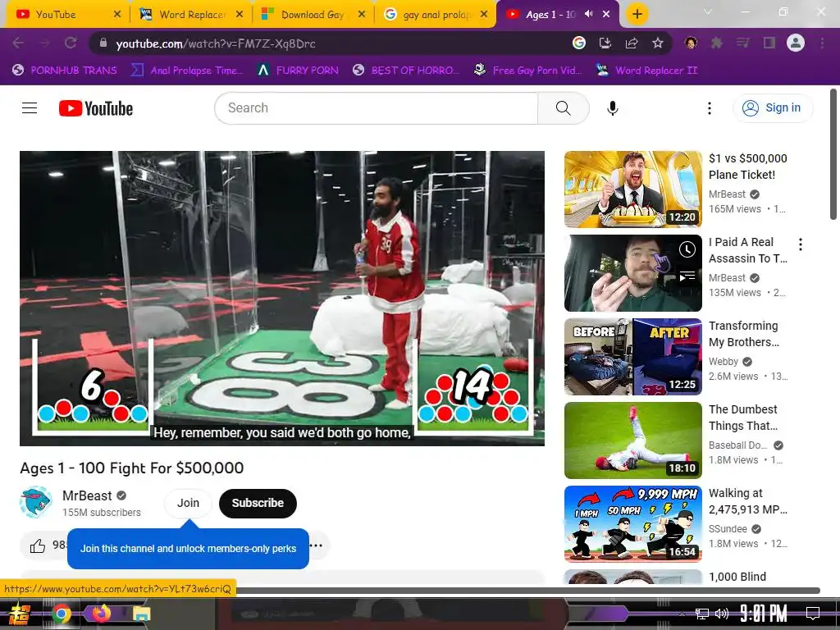This screenshot has width=840, height=630.
Task: Open options for I Paid A Real Assassin video
Action: (801, 244)
